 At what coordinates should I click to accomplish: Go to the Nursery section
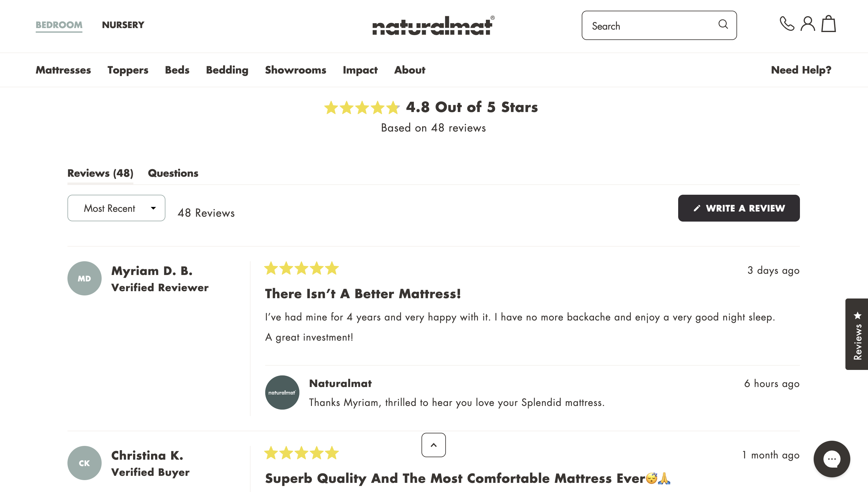pyautogui.click(x=123, y=25)
